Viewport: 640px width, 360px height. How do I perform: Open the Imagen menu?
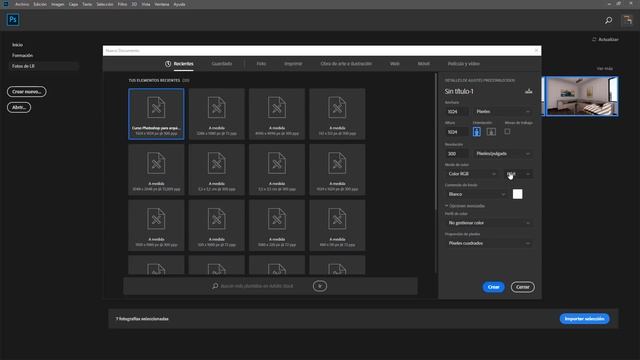pos(58,4)
